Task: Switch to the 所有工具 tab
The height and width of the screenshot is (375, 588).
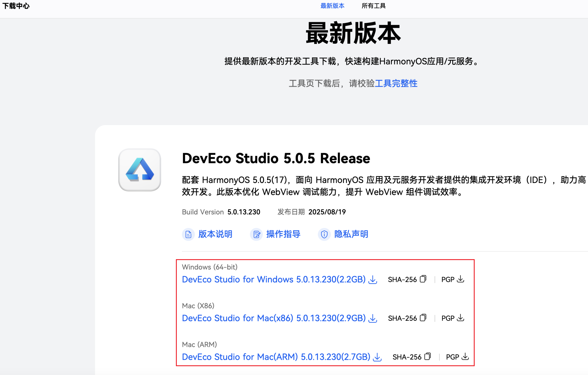Action: (373, 6)
